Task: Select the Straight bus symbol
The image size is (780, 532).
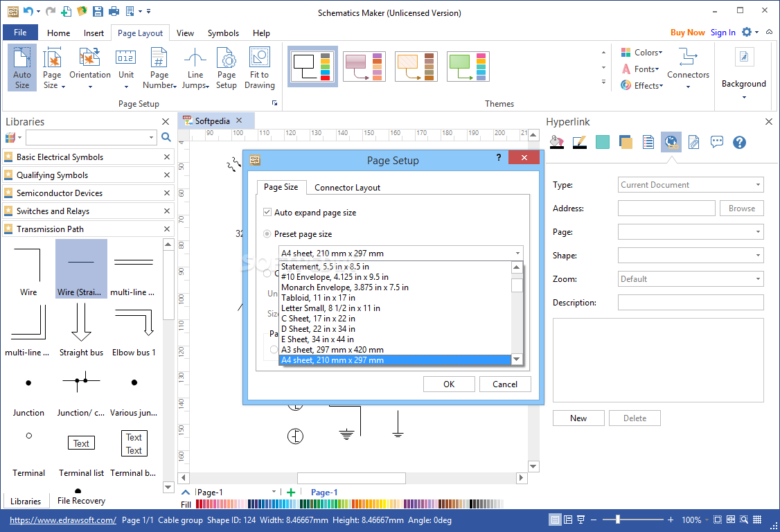Action: [81, 330]
